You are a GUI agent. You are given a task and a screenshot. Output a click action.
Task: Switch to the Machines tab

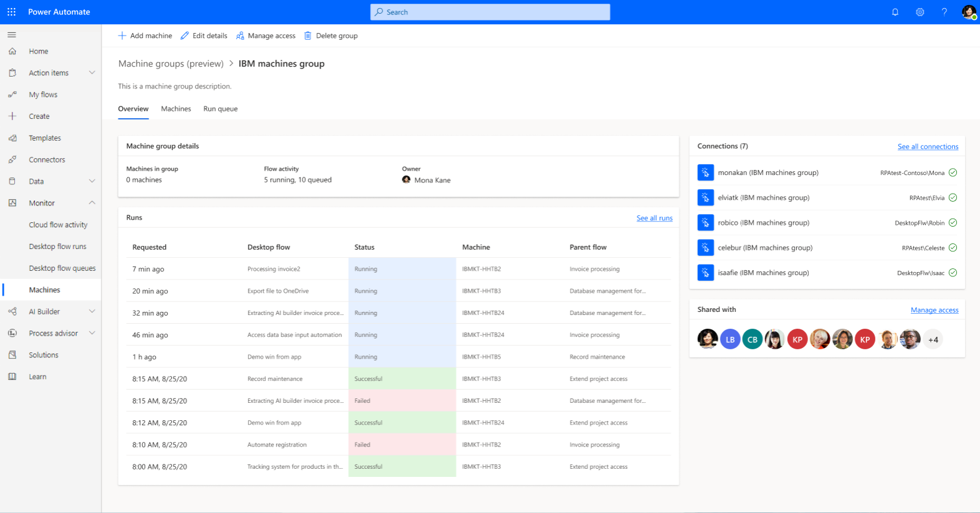pos(176,109)
